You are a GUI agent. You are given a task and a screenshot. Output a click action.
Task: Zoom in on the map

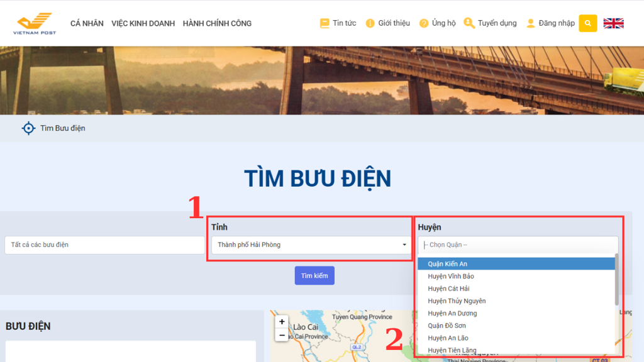coord(282,322)
